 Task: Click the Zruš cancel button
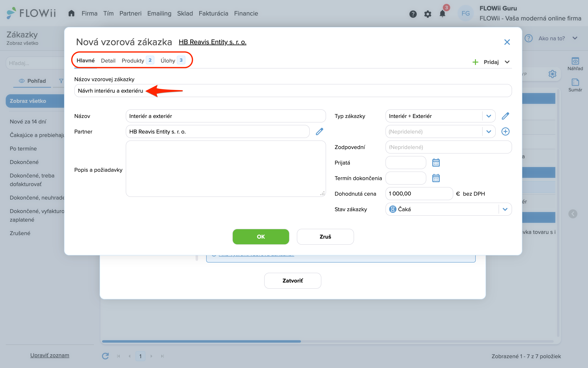pos(325,237)
